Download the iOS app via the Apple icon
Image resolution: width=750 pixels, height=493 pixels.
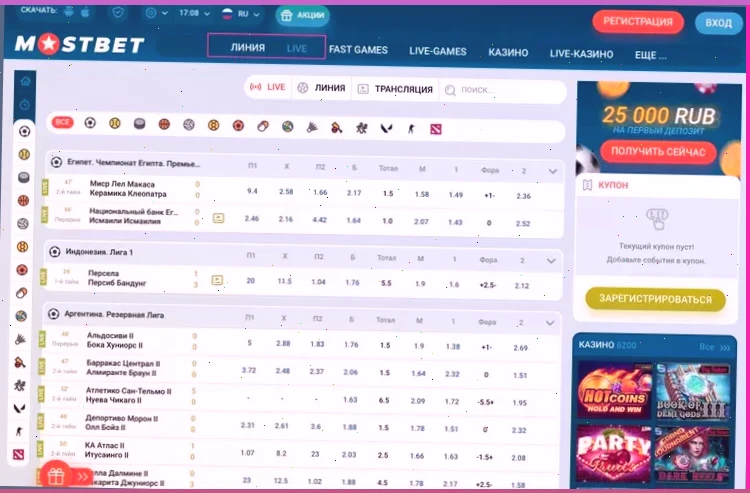click(85, 12)
